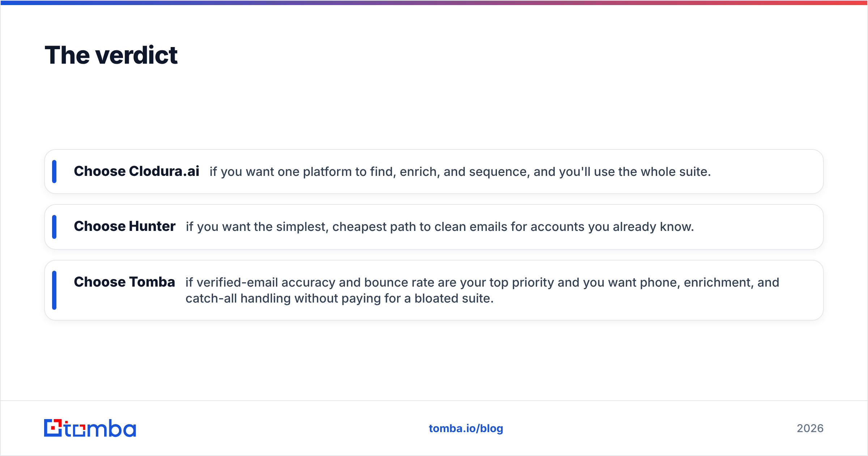Viewport: 868px width, 456px height.
Task: Click the blue accent bar on the Tomba card
Action: point(54,290)
